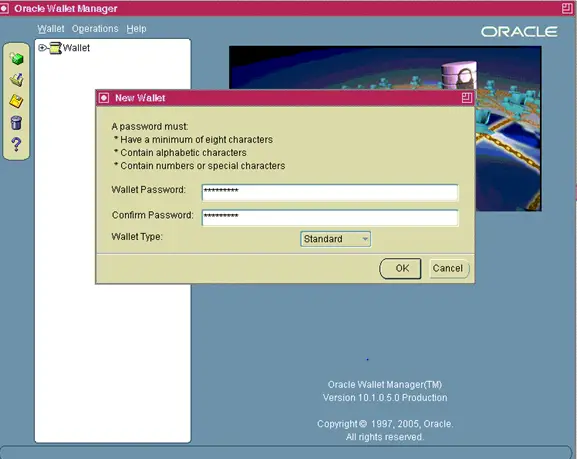577x459 pixels.
Task: Open the Wallet Type Standard dropdown
Action: (x=335, y=239)
